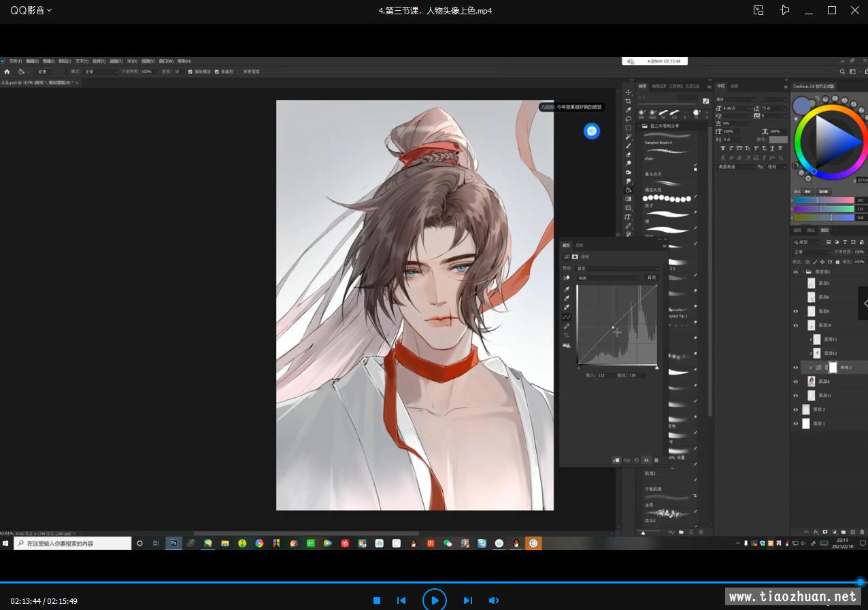Screen dimensions: 868x610
Task: Open the 文件 menu in Photoshop
Action: coord(15,61)
